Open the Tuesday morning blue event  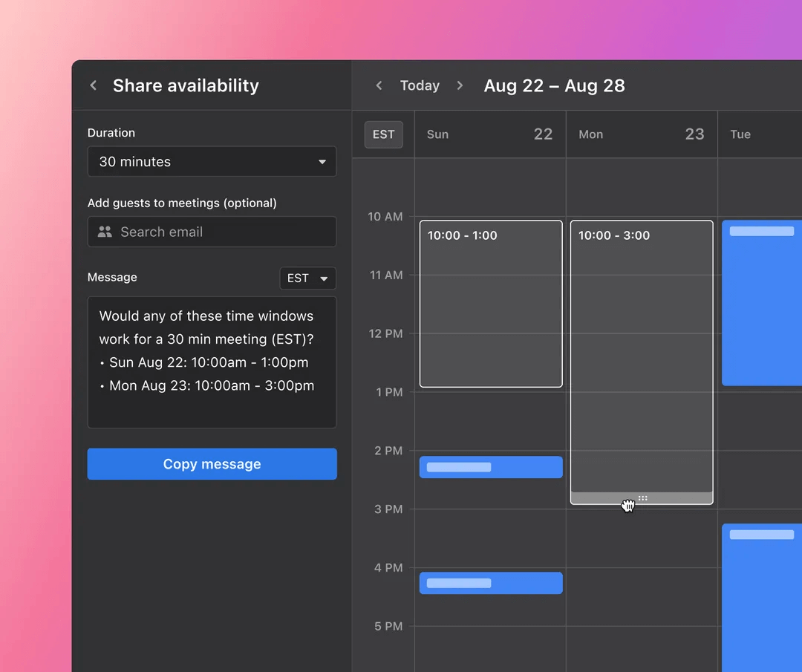coord(762,303)
